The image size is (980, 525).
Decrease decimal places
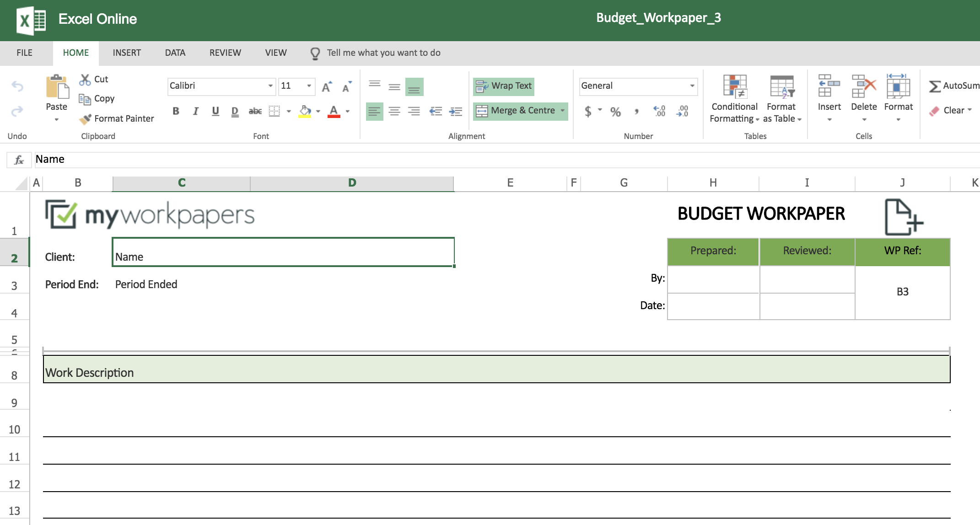(682, 111)
